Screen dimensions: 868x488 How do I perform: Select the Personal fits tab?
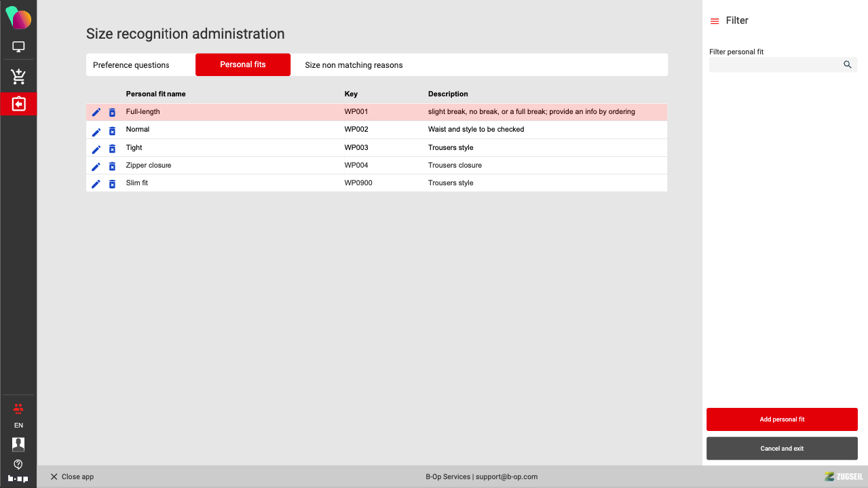click(242, 64)
